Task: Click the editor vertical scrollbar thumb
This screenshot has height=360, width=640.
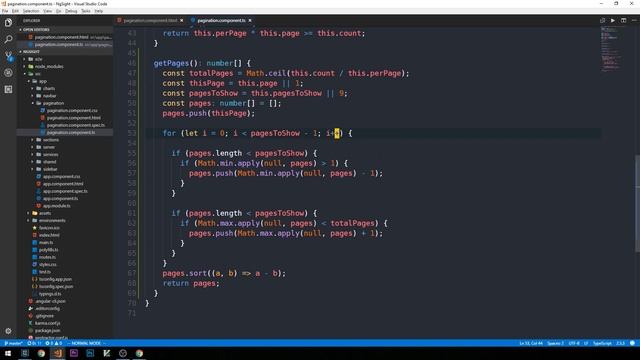Action: pyautogui.click(x=637, y=203)
